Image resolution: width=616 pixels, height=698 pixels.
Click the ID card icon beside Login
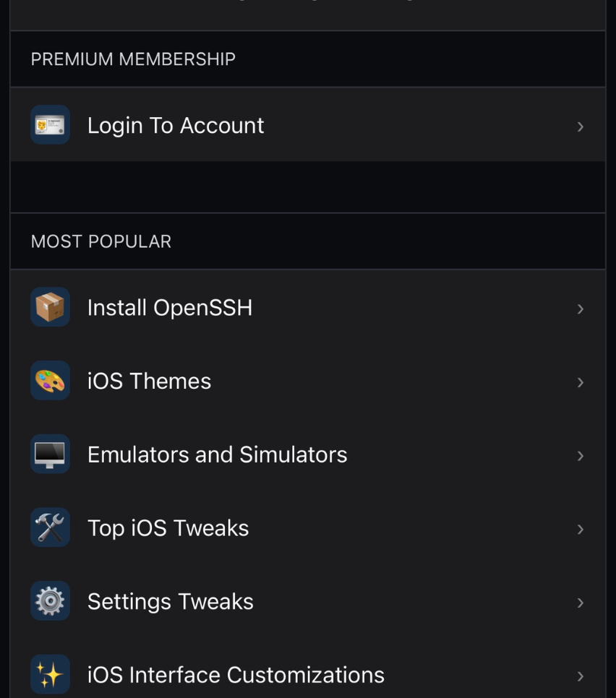(50, 125)
